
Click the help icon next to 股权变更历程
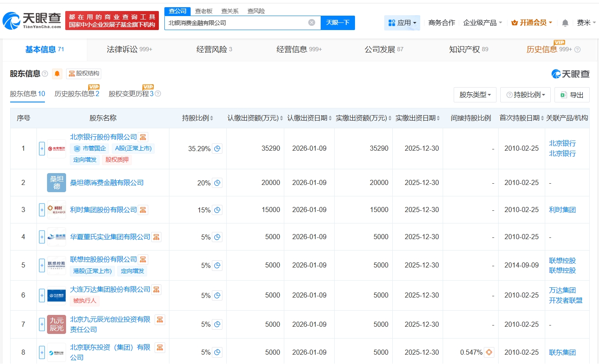158,94
